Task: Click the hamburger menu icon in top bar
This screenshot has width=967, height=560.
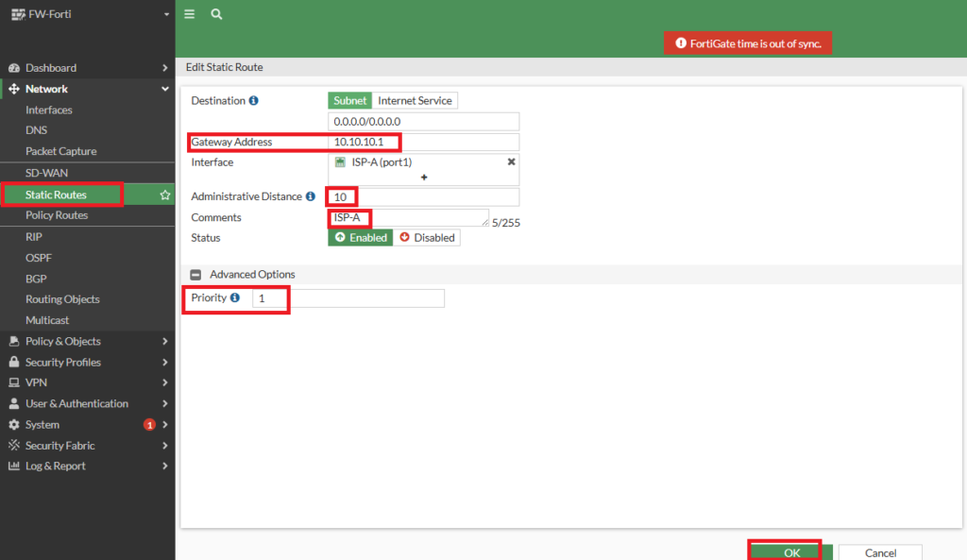Action: pyautogui.click(x=190, y=14)
